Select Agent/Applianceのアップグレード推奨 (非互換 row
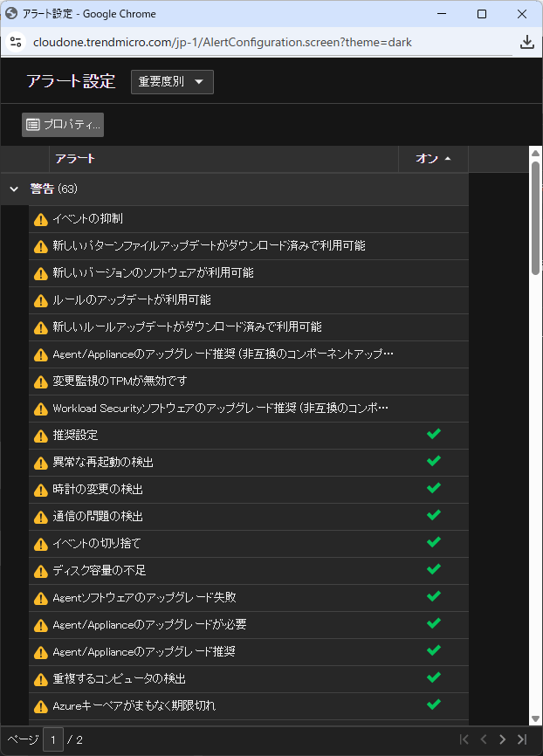The image size is (543, 756). click(248, 354)
